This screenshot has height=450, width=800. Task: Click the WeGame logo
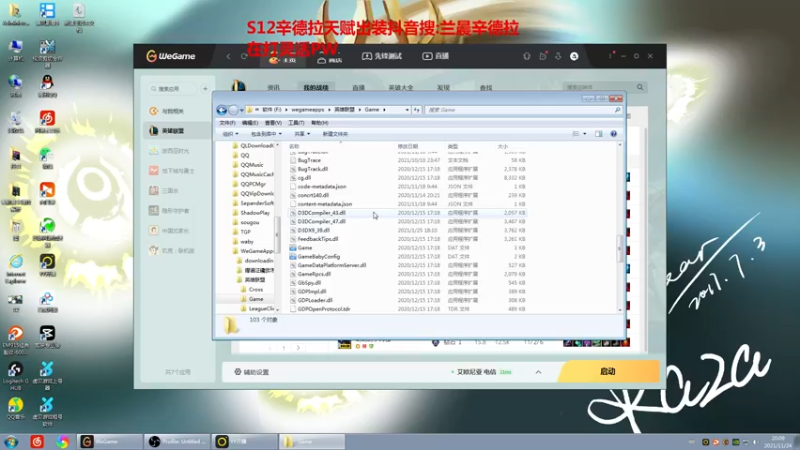point(171,56)
